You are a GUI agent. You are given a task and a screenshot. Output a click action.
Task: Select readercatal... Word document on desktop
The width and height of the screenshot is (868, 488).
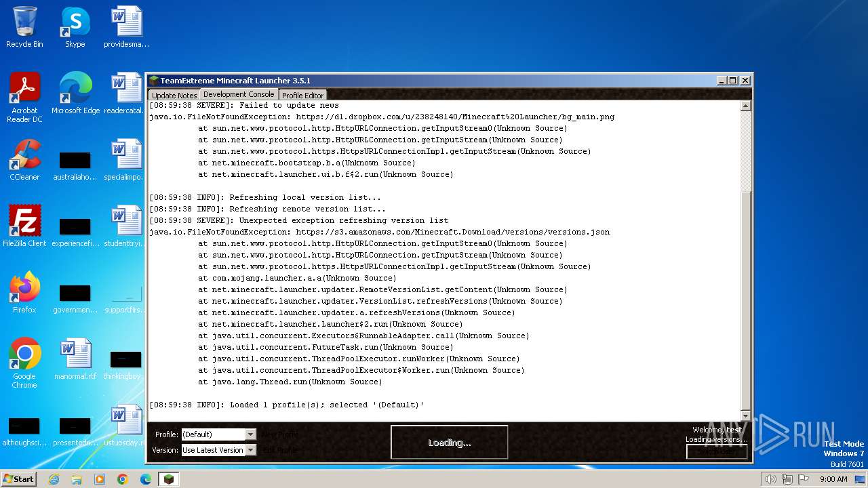tap(126, 94)
